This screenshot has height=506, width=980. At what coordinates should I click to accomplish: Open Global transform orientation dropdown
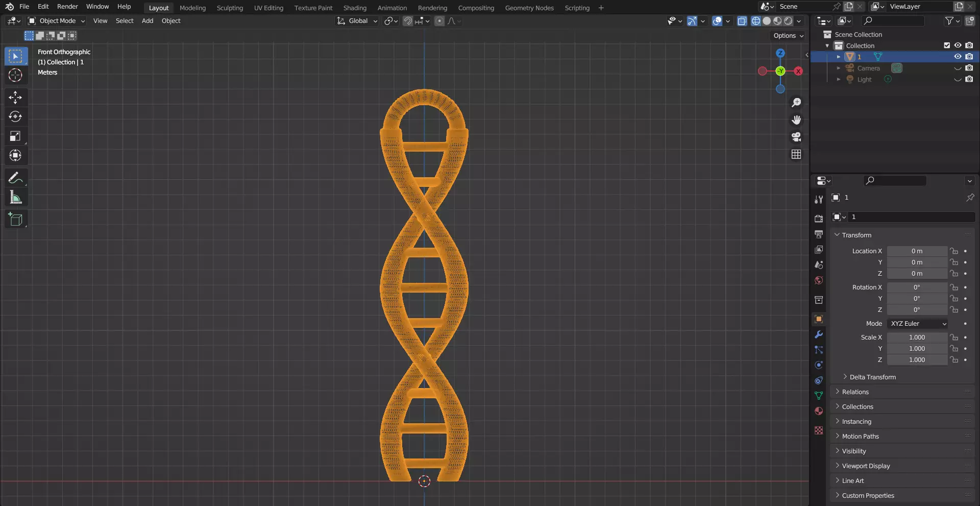click(357, 21)
